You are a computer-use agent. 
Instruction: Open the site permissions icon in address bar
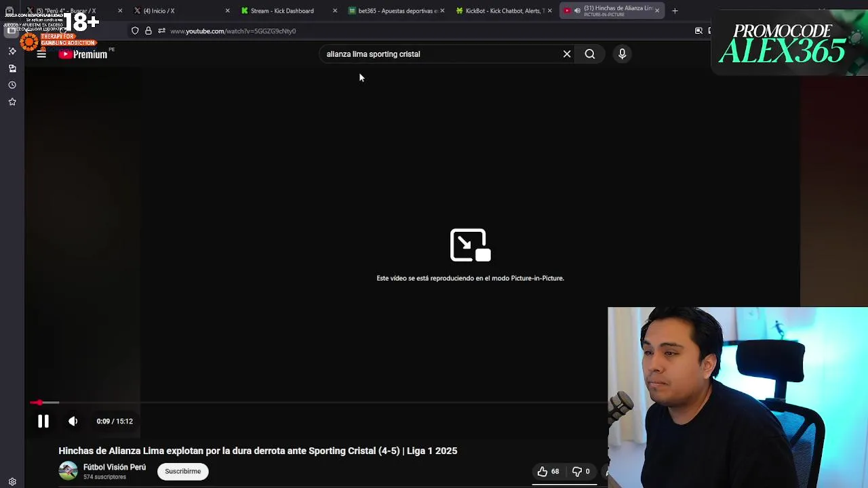point(161,31)
